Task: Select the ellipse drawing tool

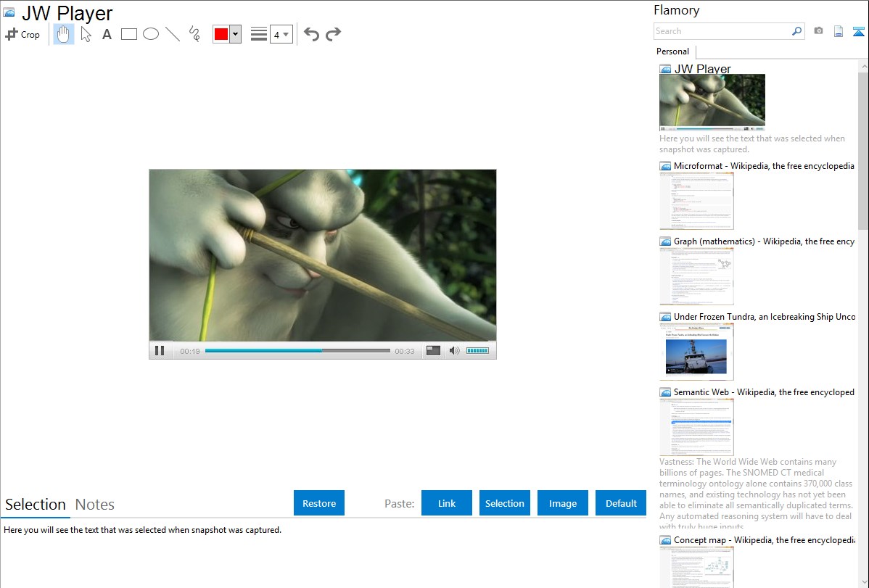Action: 151,34
